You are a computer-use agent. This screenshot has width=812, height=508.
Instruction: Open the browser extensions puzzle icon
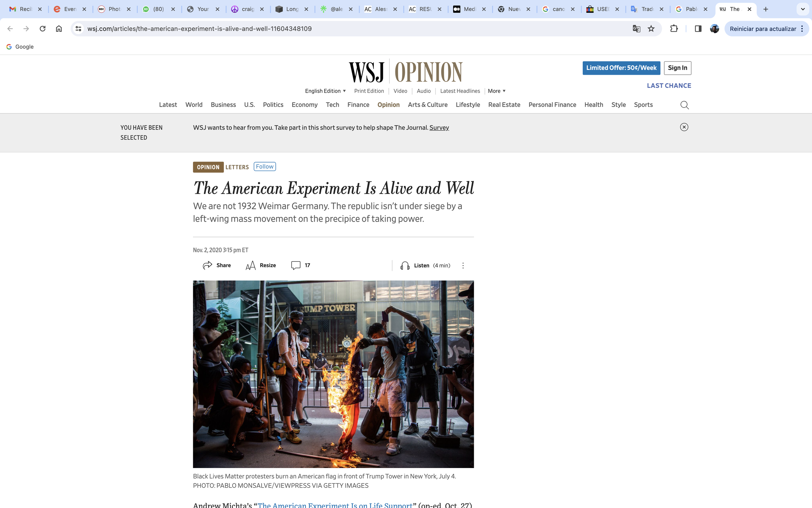(674, 29)
